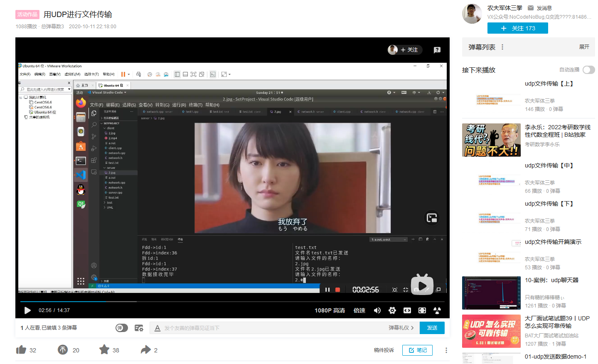The width and height of the screenshot is (598, 364).
Task: Open the 农夫军体三拳 uploader name at top
Action: click(505, 8)
